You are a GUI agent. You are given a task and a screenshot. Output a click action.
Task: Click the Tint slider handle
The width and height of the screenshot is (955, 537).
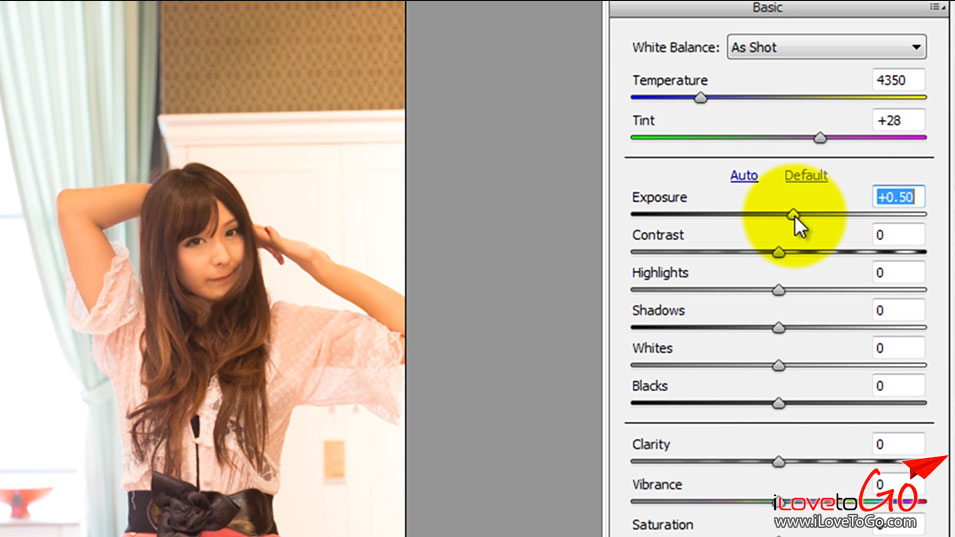pyautogui.click(x=820, y=138)
